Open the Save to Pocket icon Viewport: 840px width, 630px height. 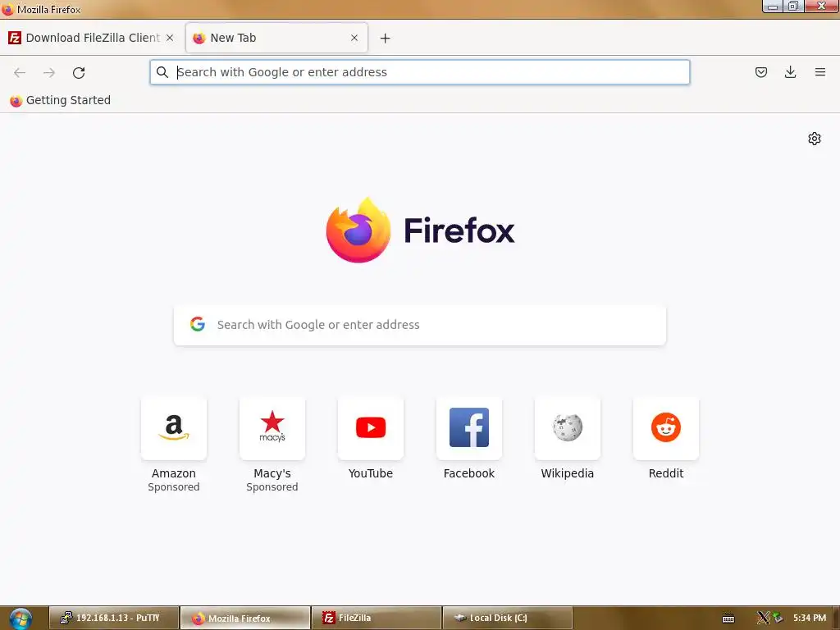pyautogui.click(x=760, y=72)
